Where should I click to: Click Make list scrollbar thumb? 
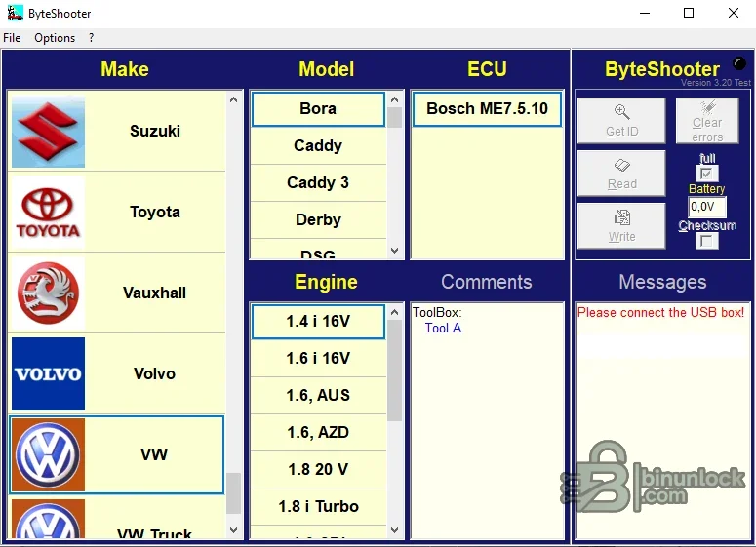tap(234, 493)
